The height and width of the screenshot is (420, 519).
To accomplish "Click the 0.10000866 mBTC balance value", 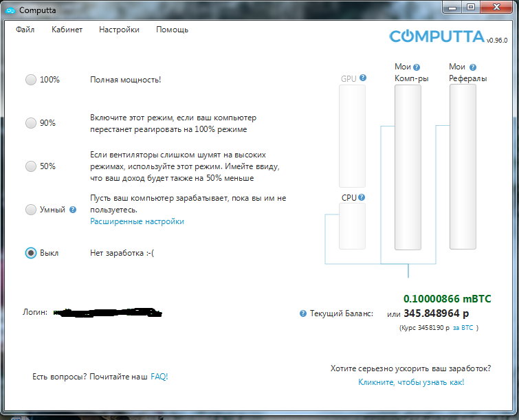I will tap(448, 299).
